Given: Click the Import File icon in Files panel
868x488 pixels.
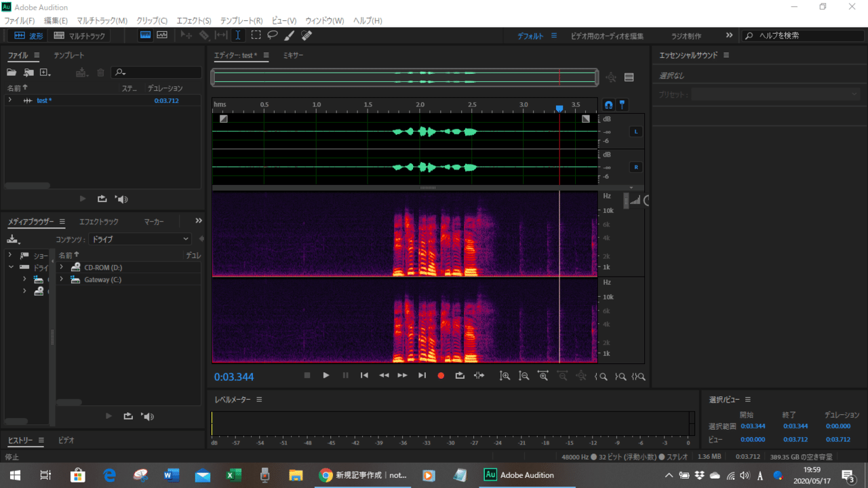Looking at the screenshot, I should [x=28, y=73].
